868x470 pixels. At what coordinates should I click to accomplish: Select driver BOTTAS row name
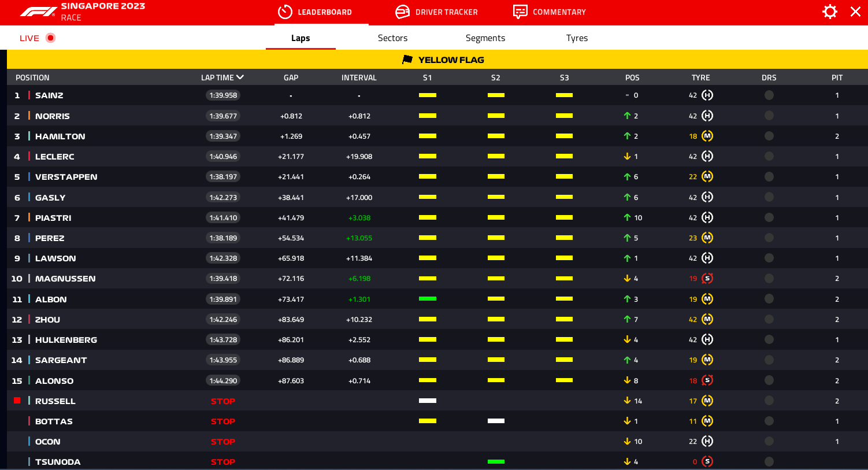point(54,421)
